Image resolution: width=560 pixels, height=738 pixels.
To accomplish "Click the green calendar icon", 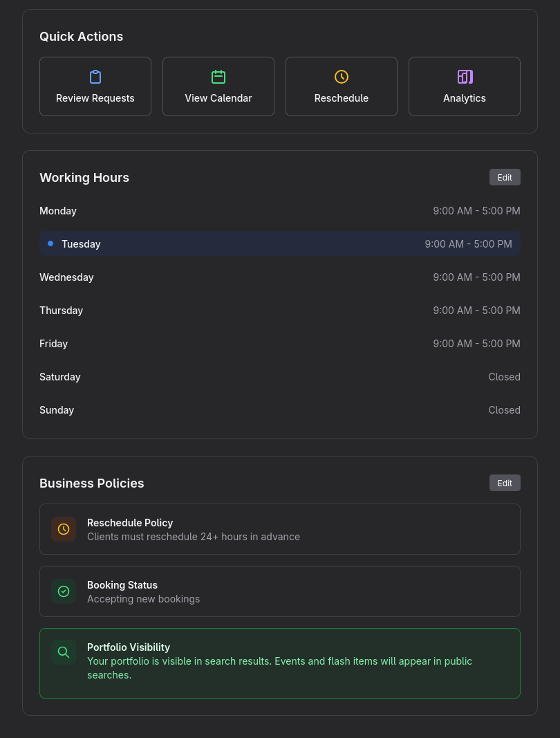I will 218,77.
